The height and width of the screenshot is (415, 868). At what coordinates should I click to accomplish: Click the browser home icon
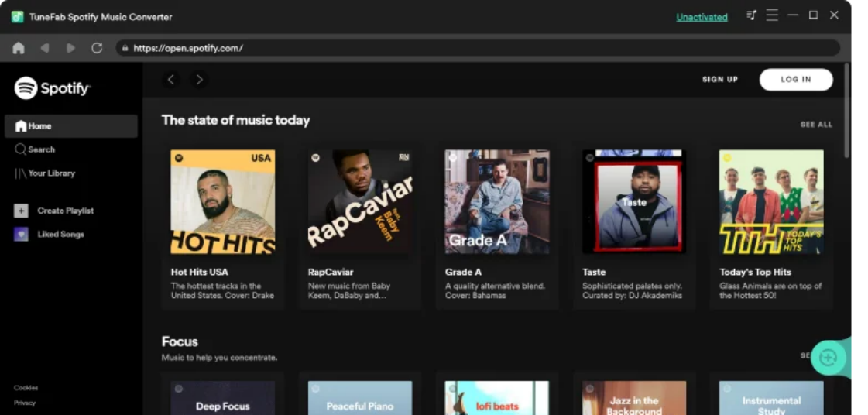(19, 48)
